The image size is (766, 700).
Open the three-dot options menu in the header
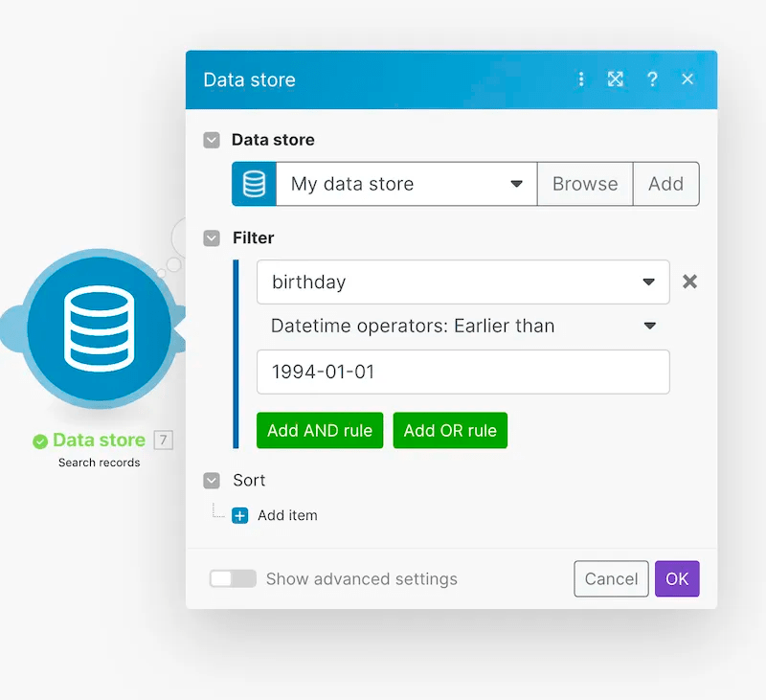coord(581,79)
